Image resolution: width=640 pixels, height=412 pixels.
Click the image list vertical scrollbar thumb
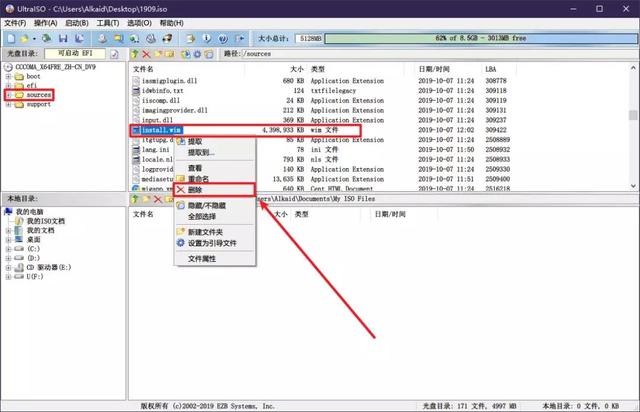pos(633,115)
